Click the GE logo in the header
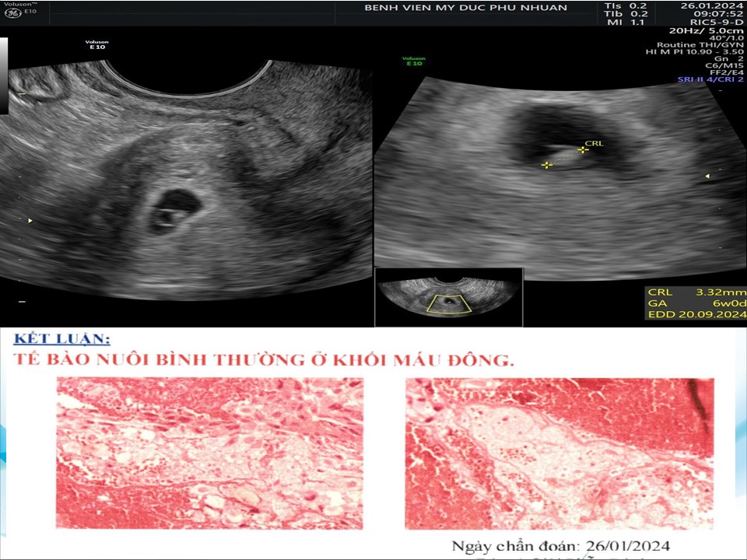 [x=11, y=12]
